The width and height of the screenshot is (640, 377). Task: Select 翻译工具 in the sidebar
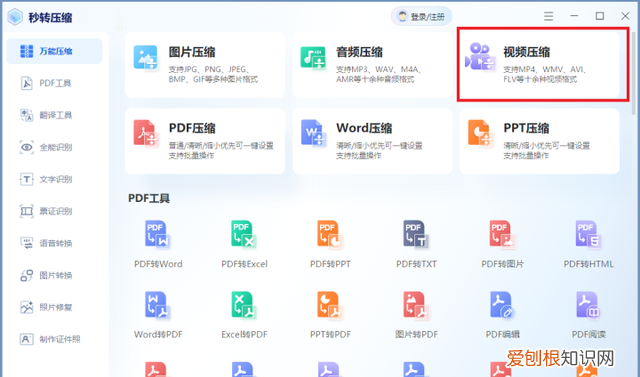[54, 115]
